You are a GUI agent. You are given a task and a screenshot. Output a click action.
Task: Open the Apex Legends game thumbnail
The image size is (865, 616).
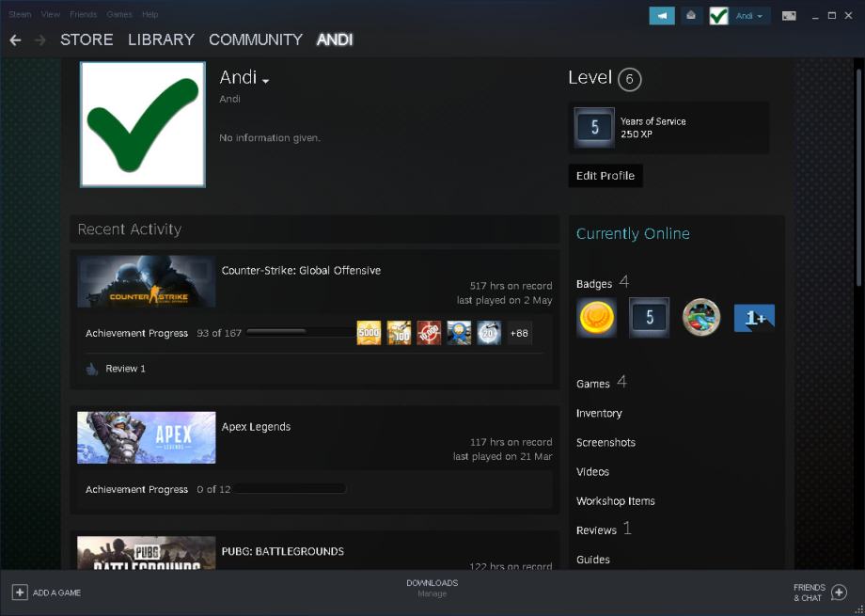point(146,437)
